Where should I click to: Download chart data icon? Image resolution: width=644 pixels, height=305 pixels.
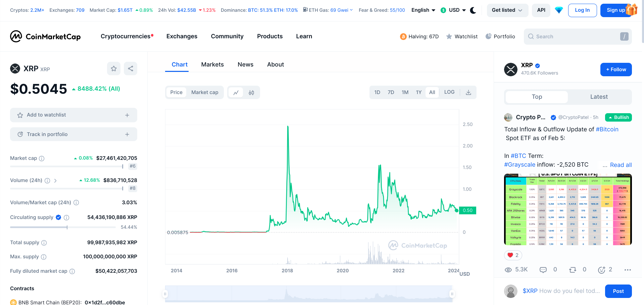pyautogui.click(x=468, y=92)
